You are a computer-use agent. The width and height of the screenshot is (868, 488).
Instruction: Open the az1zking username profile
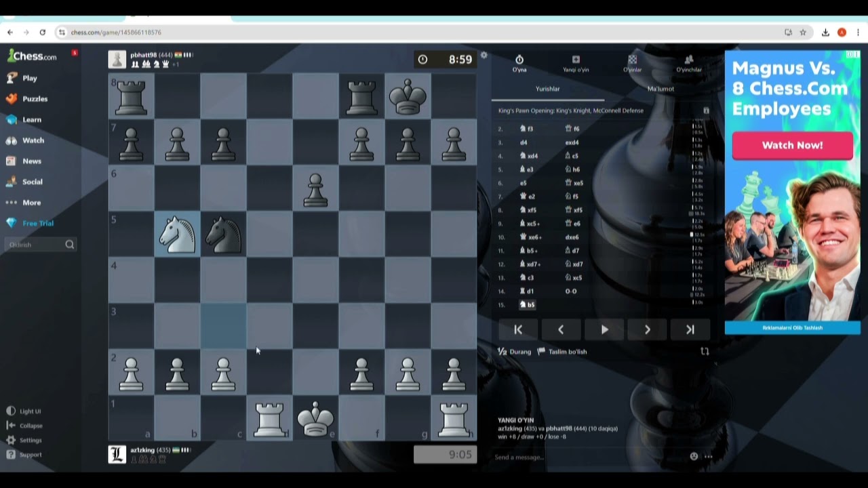tap(142, 450)
